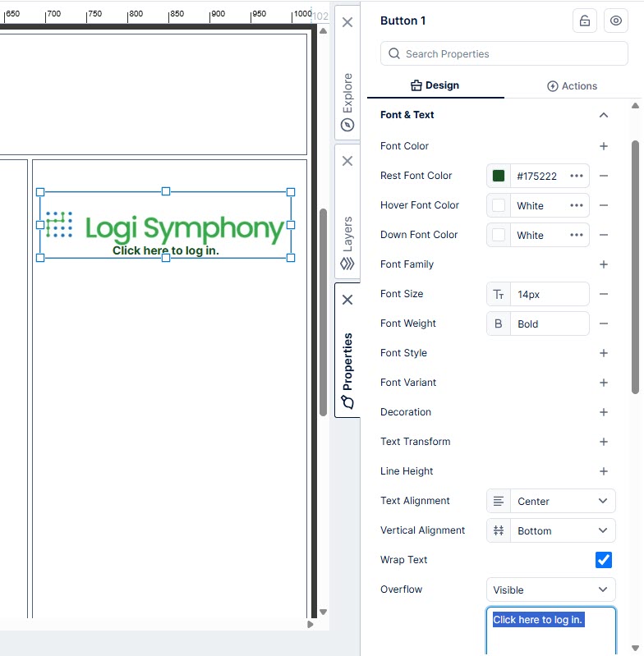This screenshot has height=656, width=644.
Task: Add a Font Family property with plus icon
Action: coord(603,264)
